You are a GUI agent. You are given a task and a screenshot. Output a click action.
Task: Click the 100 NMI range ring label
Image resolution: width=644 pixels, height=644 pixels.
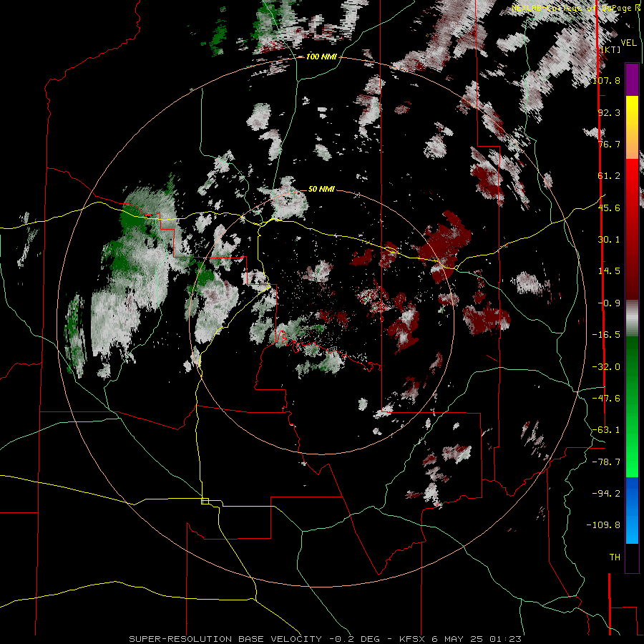(x=321, y=57)
